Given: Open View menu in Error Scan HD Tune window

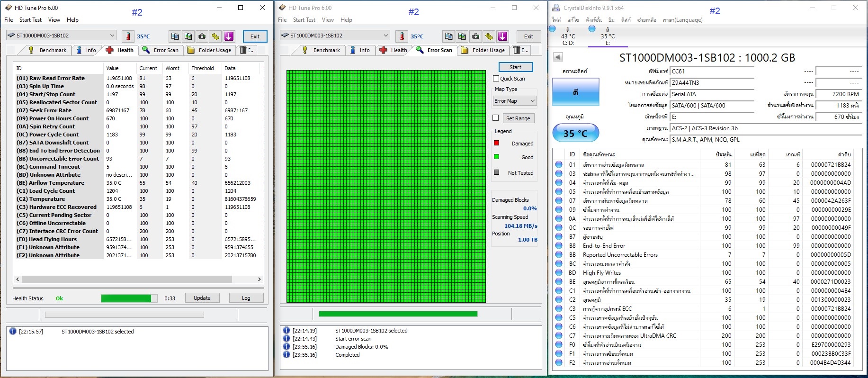Looking at the screenshot, I should click(328, 20).
